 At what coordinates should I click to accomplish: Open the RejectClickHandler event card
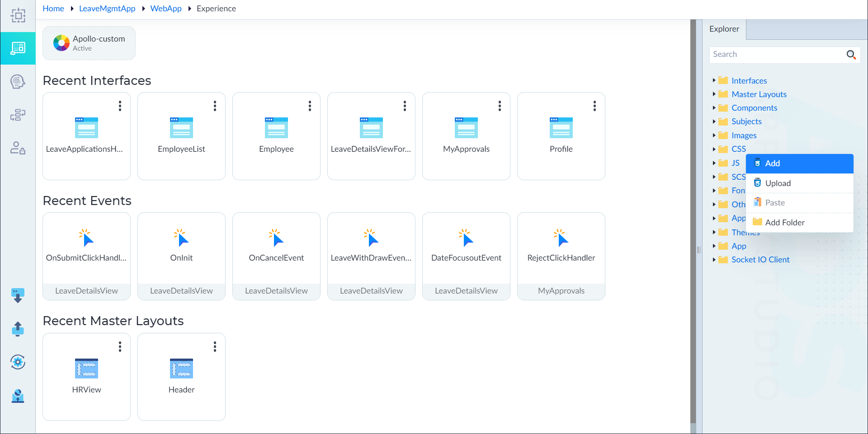tap(561, 256)
